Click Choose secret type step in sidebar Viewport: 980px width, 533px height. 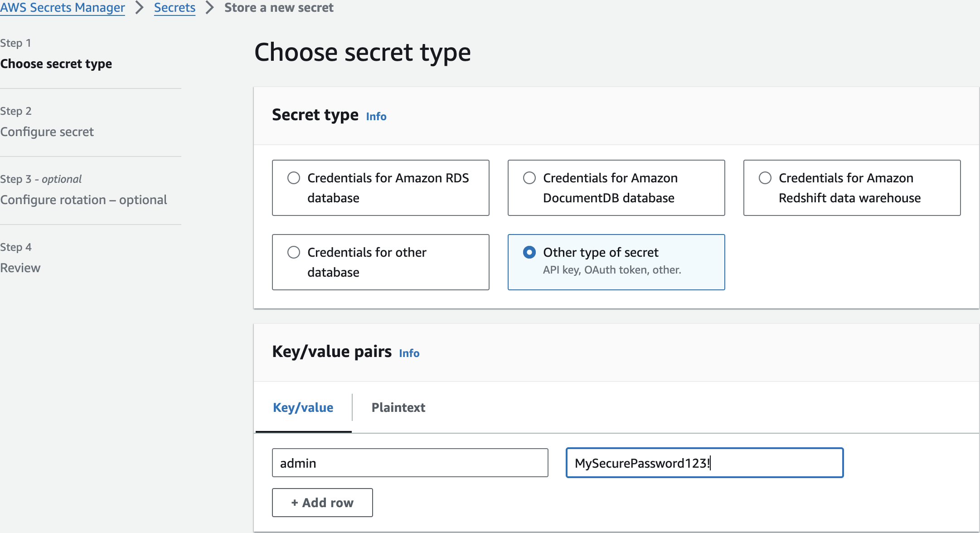pos(56,64)
